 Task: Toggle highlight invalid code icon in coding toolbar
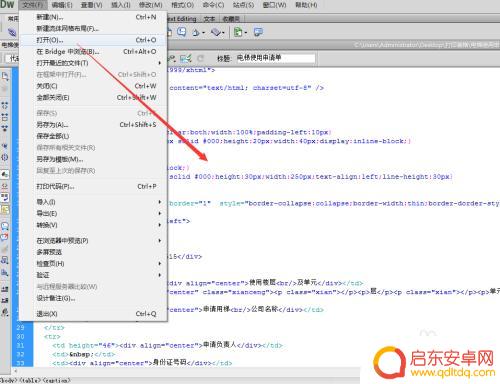pos(5,186)
